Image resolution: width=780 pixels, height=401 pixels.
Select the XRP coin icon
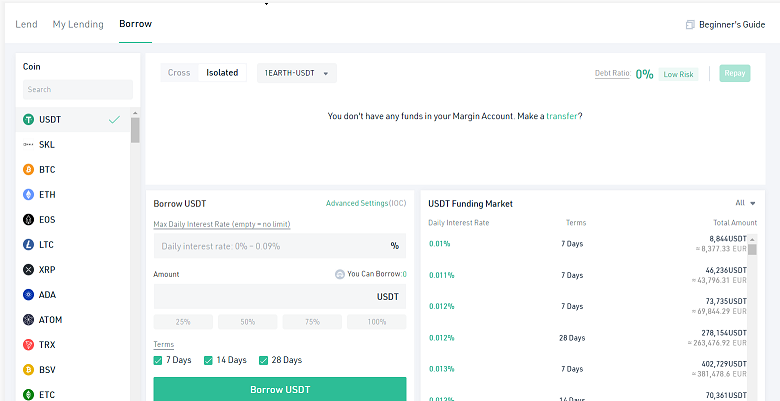point(28,270)
